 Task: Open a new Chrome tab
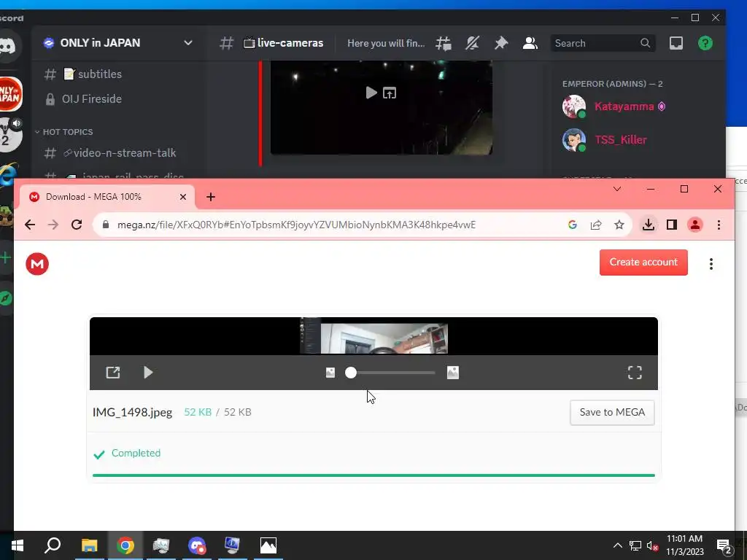click(211, 197)
